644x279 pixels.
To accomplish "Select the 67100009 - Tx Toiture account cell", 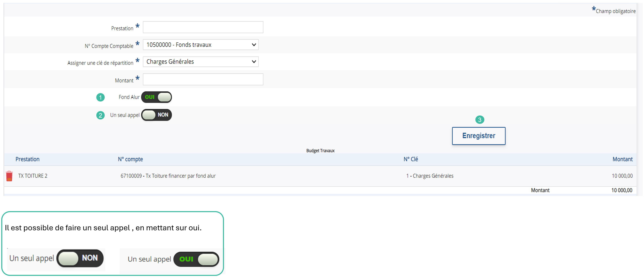I will tap(168, 176).
